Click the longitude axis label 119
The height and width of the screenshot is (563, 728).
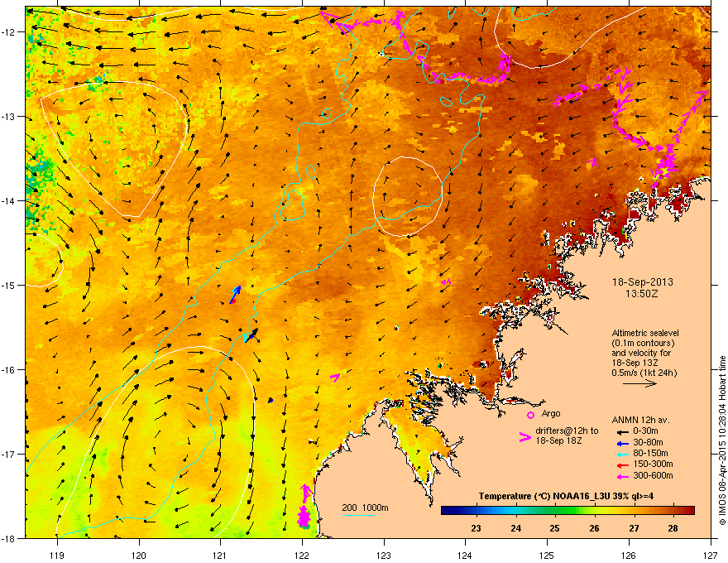pyautogui.click(x=57, y=555)
